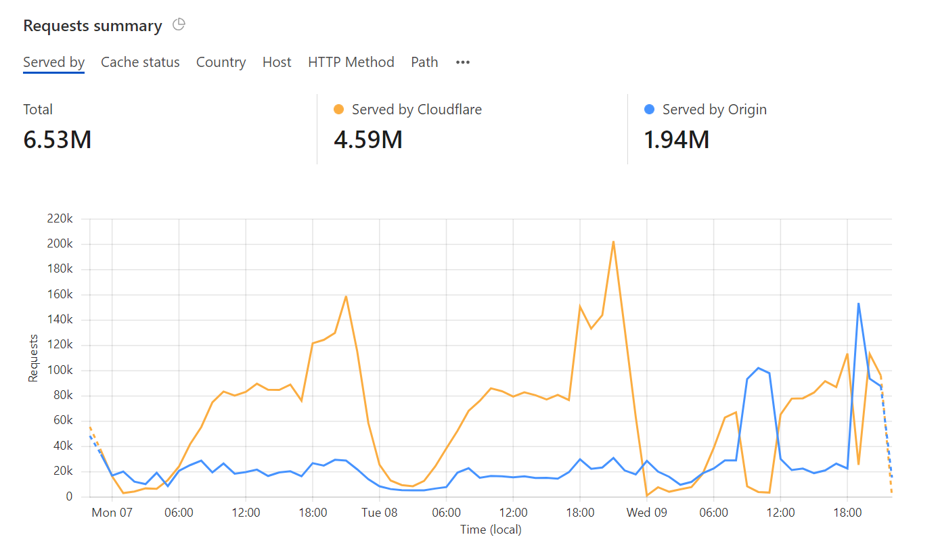The image size is (938, 560).
Task: Open the Path tab
Action: [x=424, y=62]
